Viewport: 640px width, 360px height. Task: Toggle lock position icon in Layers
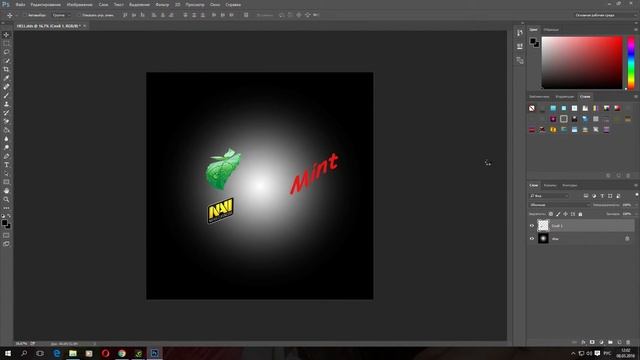tap(565, 214)
